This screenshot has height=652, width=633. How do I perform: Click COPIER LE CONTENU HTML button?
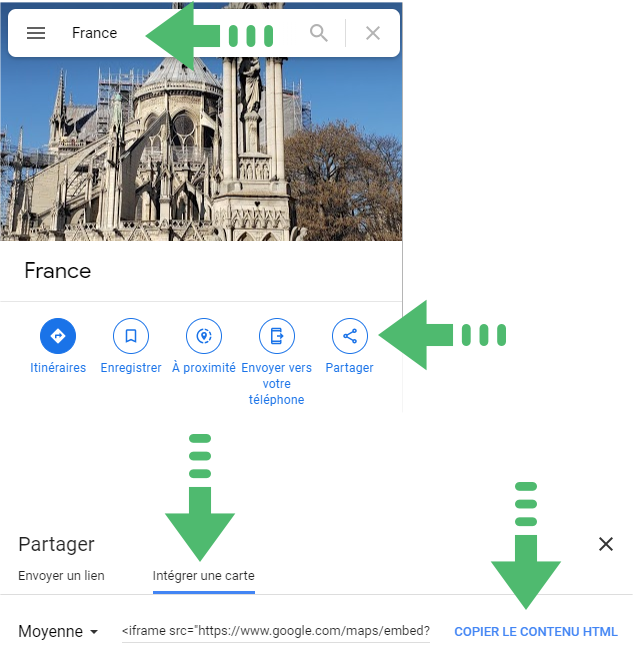coord(536,631)
